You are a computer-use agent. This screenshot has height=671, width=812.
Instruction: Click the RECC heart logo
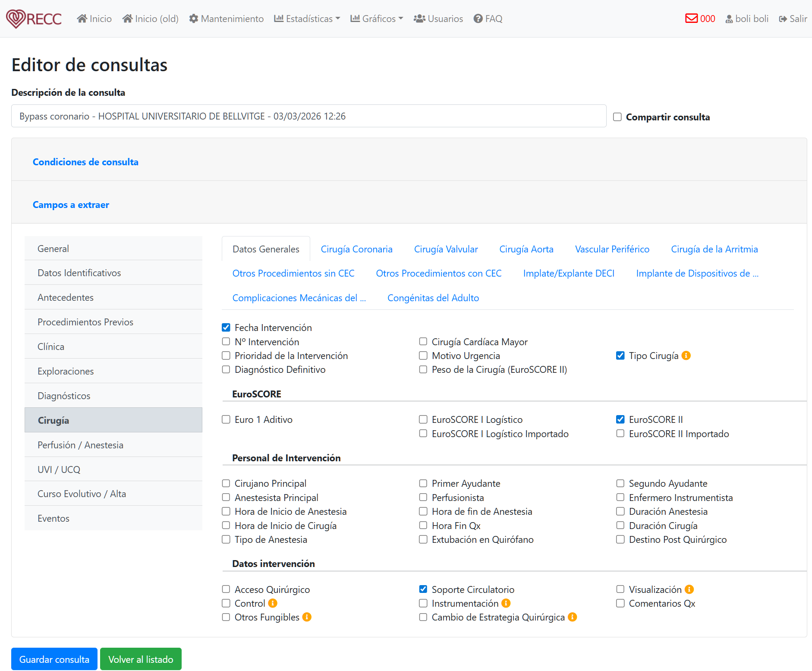pos(16,19)
